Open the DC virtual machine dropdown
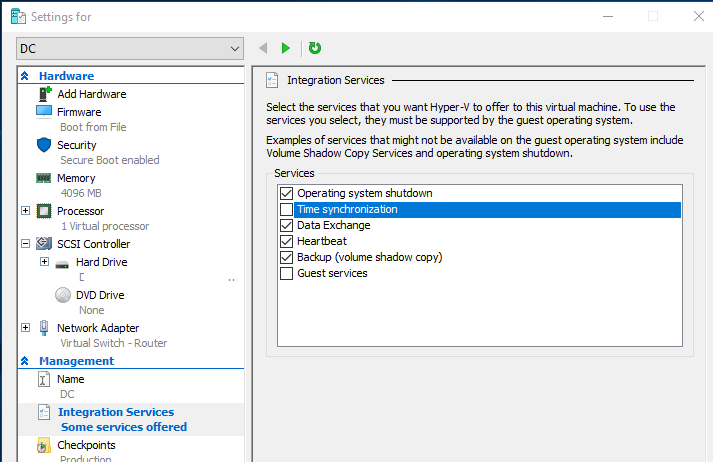This screenshot has height=462, width=713. coord(130,49)
